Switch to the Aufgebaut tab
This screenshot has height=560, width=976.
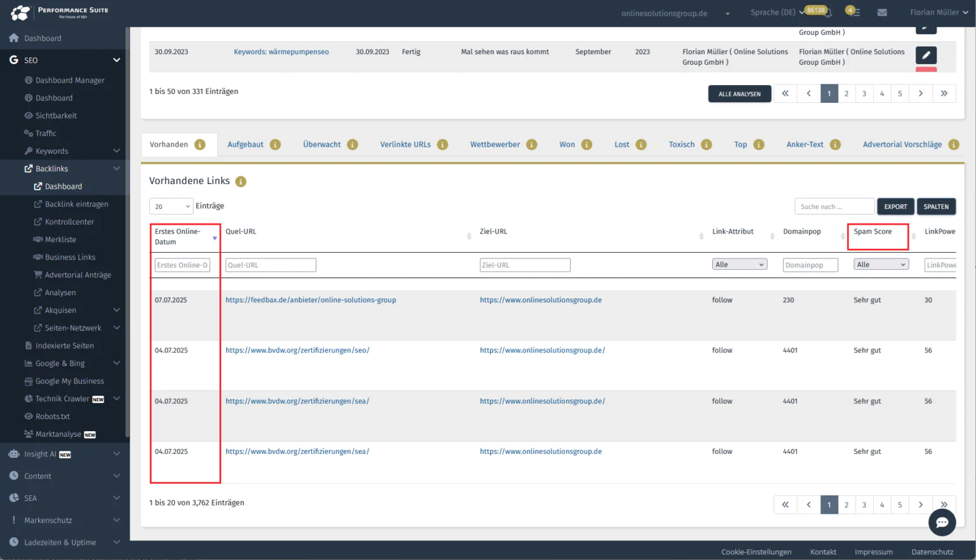(x=245, y=145)
